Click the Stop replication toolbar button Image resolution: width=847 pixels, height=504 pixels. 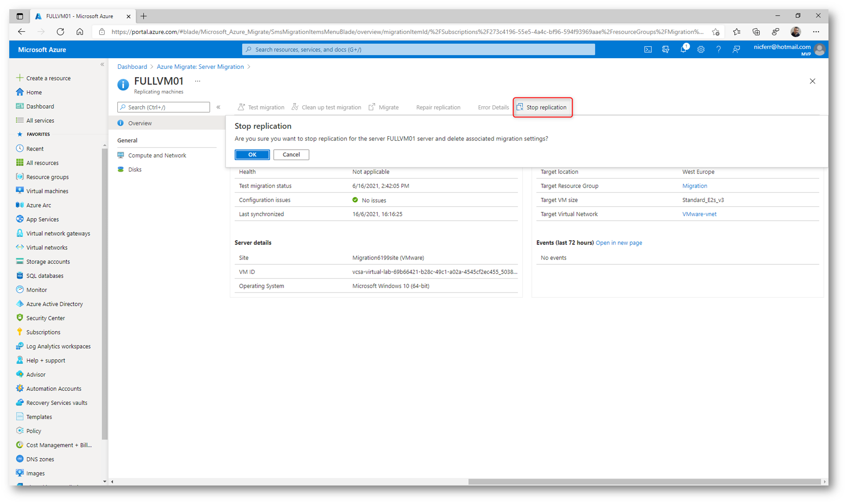[x=542, y=107]
